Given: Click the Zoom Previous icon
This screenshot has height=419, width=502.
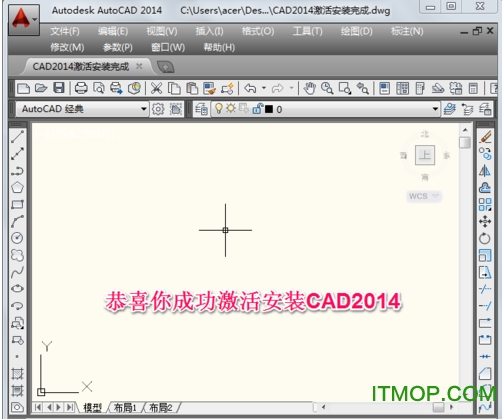Looking at the screenshot, I should 362,88.
